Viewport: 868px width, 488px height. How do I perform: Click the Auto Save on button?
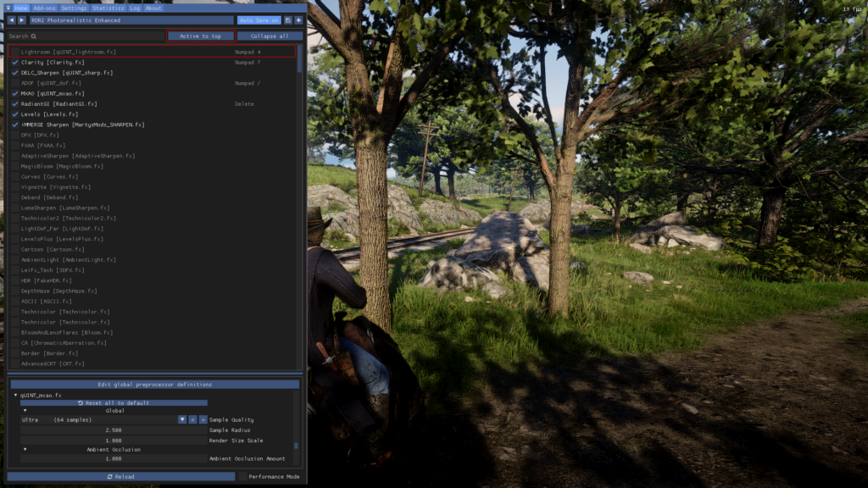(259, 20)
